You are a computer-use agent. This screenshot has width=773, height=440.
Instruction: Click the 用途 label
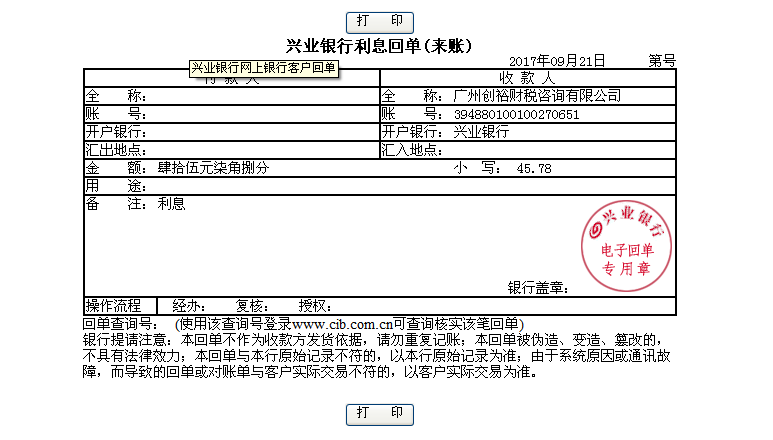point(116,186)
